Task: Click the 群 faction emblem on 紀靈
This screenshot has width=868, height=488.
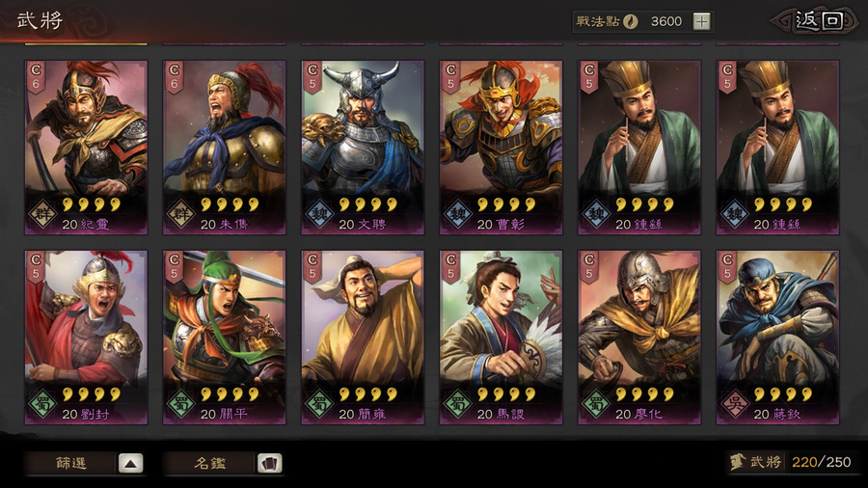Action: click(x=42, y=214)
